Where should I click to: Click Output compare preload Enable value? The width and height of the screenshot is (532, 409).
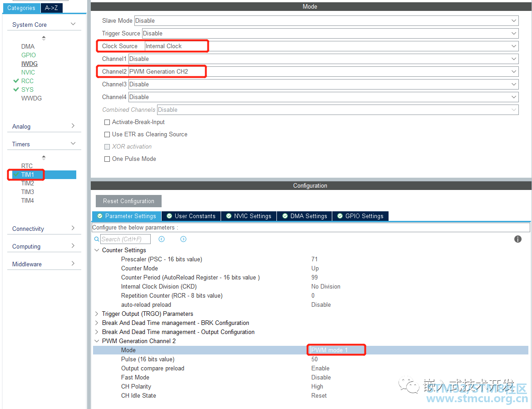tap(320, 368)
